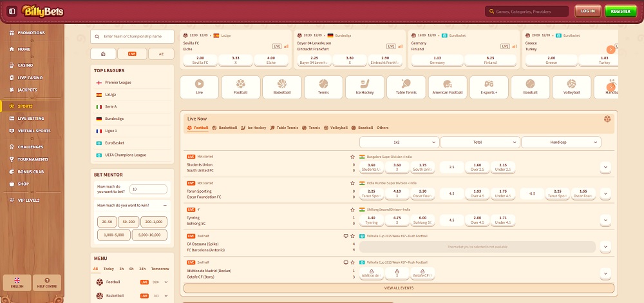Select the Ice Hockey sport tile

click(365, 87)
